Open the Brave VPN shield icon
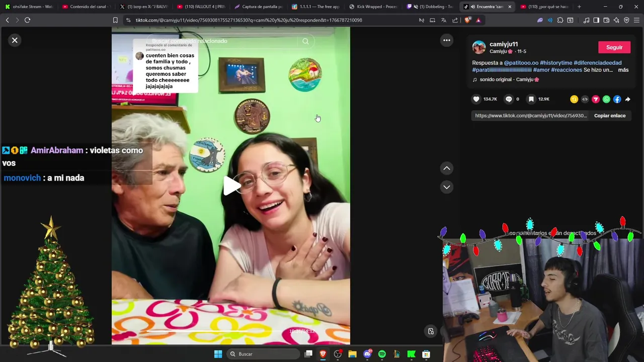644x362 pixels. 626,20
